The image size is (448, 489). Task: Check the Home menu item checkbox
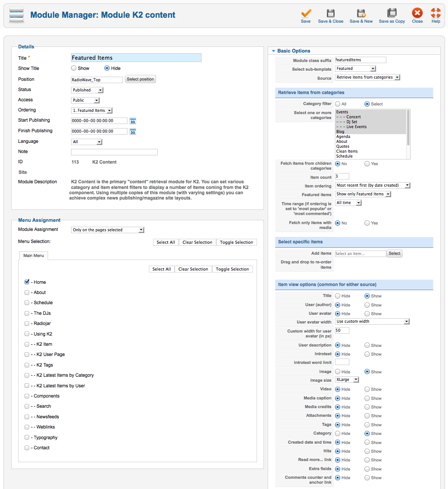click(x=27, y=282)
